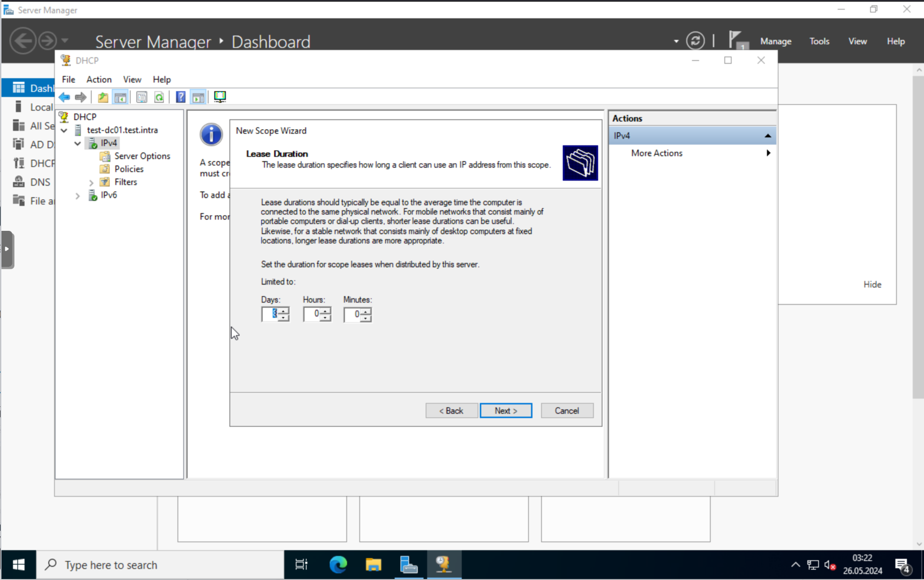Click the taskbar search box
This screenshot has width=924, height=580.
click(160, 565)
